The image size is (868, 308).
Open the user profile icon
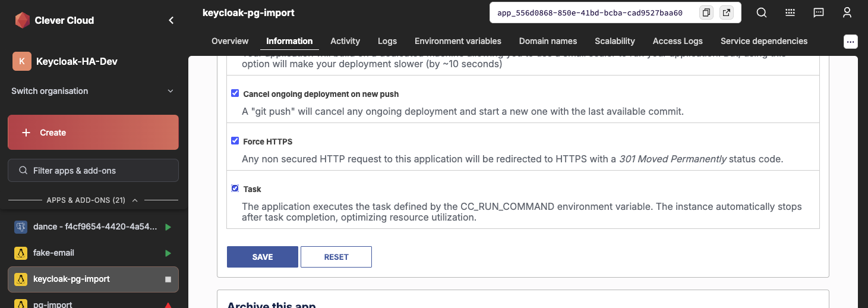(x=848, y=12)
